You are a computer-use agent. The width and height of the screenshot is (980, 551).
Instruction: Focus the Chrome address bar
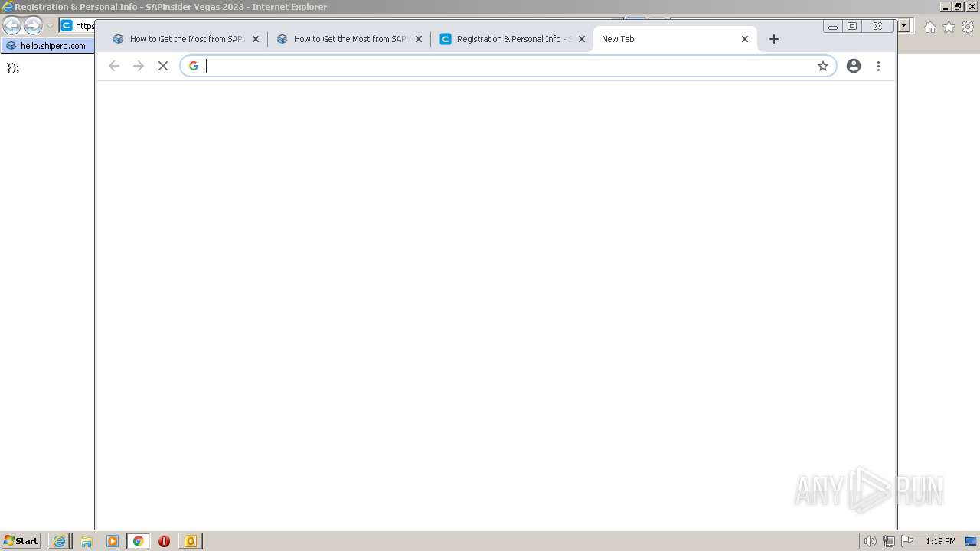tap(508, 66)
